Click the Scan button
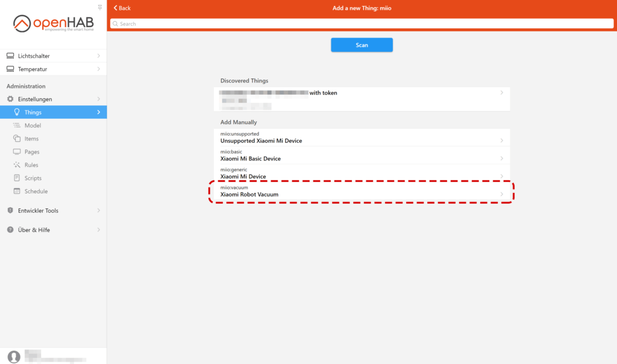The width and height of the screenshot is (617, 364). tap(362, 45)
